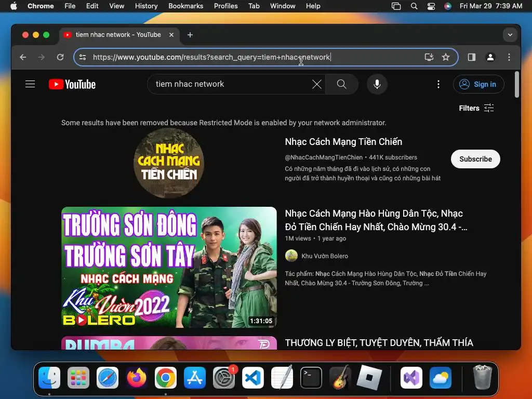The image size is (532, 399).
Task: Open the History menu
Action: pos(146,6)
